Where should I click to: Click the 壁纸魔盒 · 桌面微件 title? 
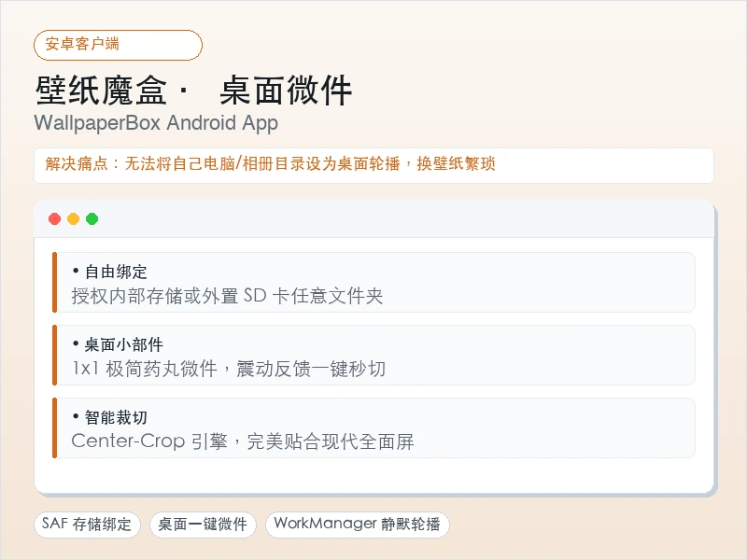[x=193, y=90]
